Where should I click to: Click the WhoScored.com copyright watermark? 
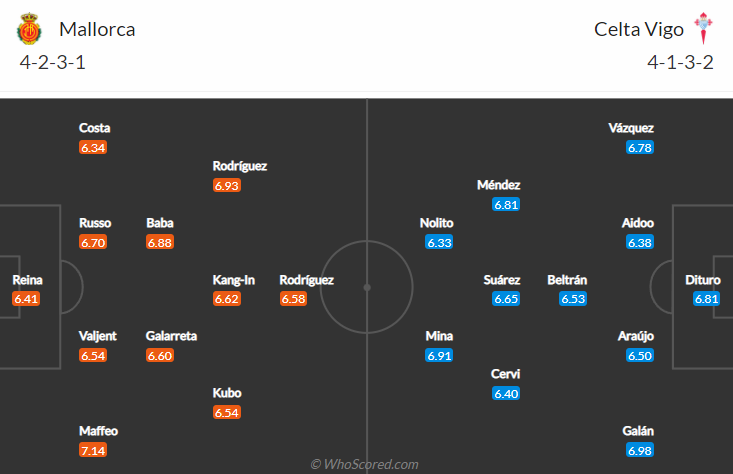point(365,464)
